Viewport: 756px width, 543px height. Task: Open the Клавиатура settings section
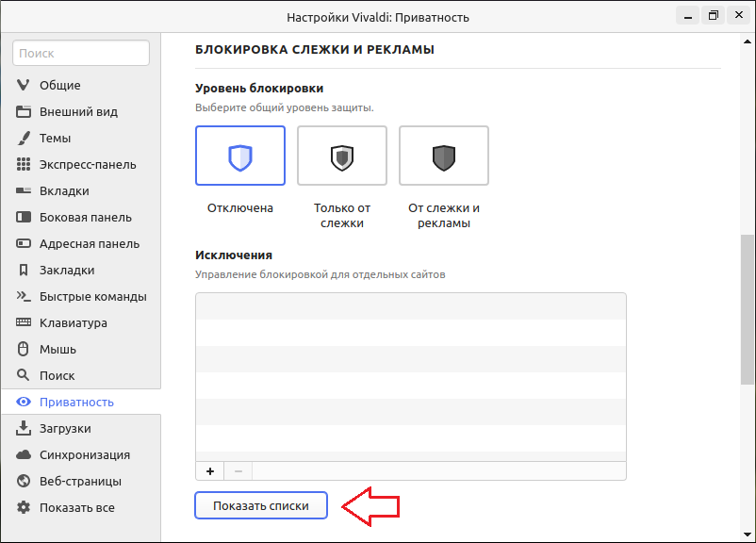[x=81, y=322]
